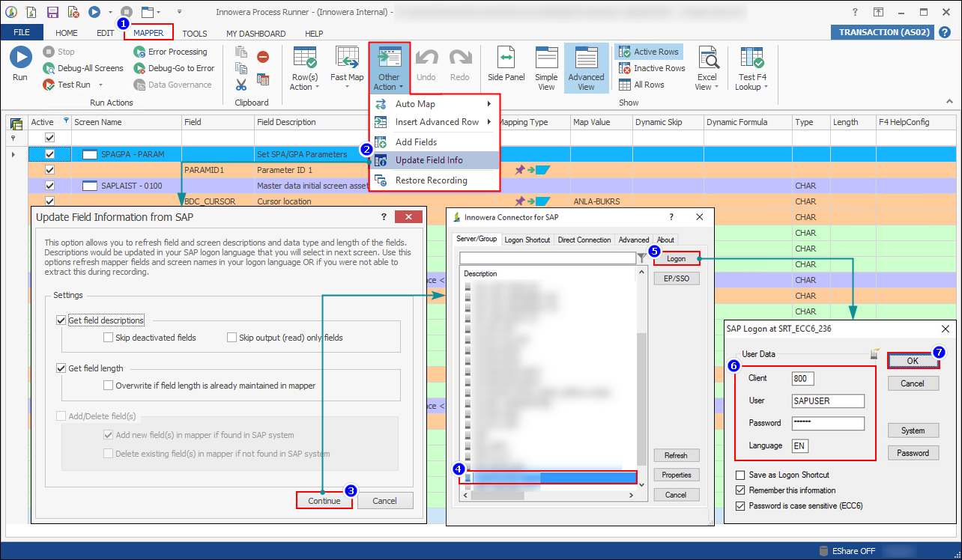
Task: Uncheck Get field descriptions
Action: (61, 320)
